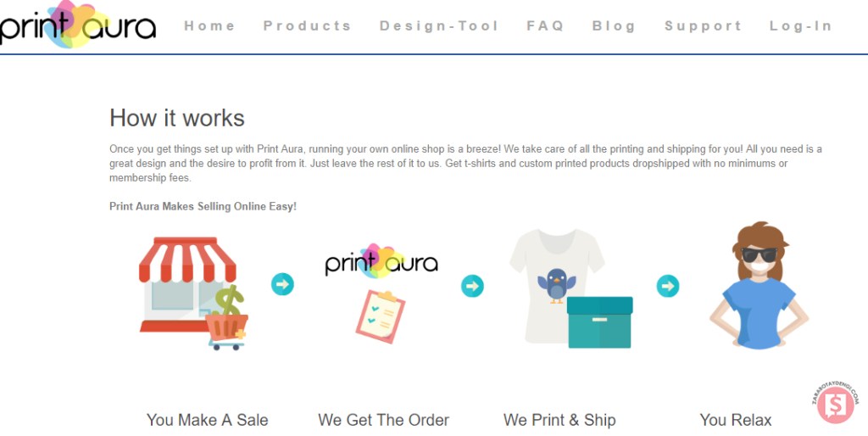This screenshot has width=868, height=436.
Task: Click the "We Print & Ship" caption
Action: 559,420
